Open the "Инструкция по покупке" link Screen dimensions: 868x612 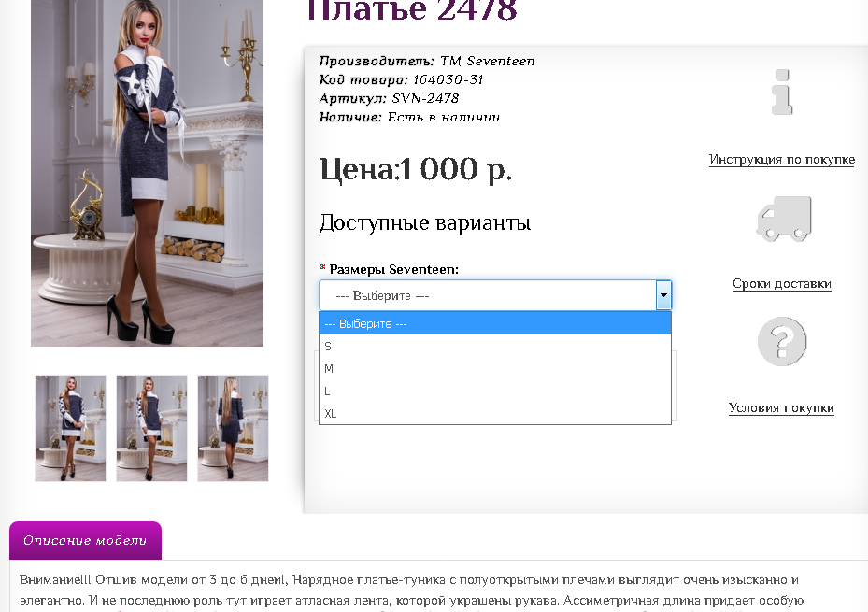[x=781, y=160]
